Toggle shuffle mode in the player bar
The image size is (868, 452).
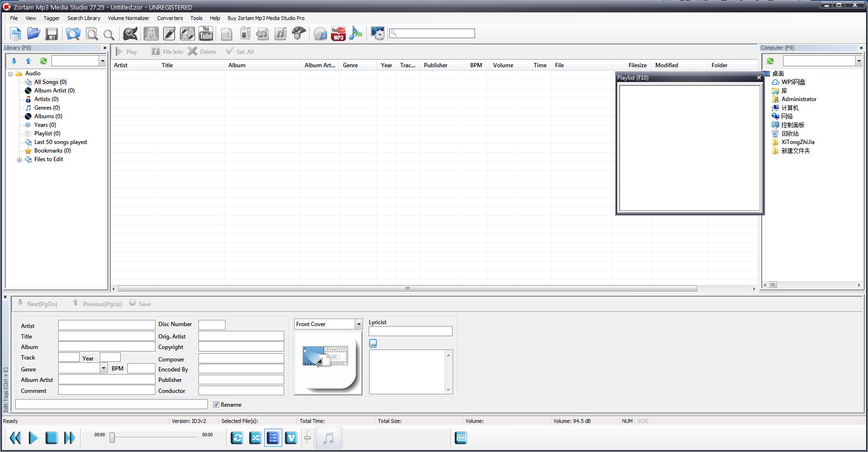(255, 438)
